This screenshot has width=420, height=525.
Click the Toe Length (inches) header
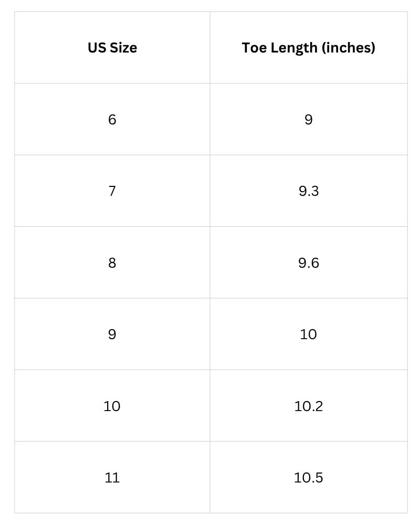pos(309,48)
